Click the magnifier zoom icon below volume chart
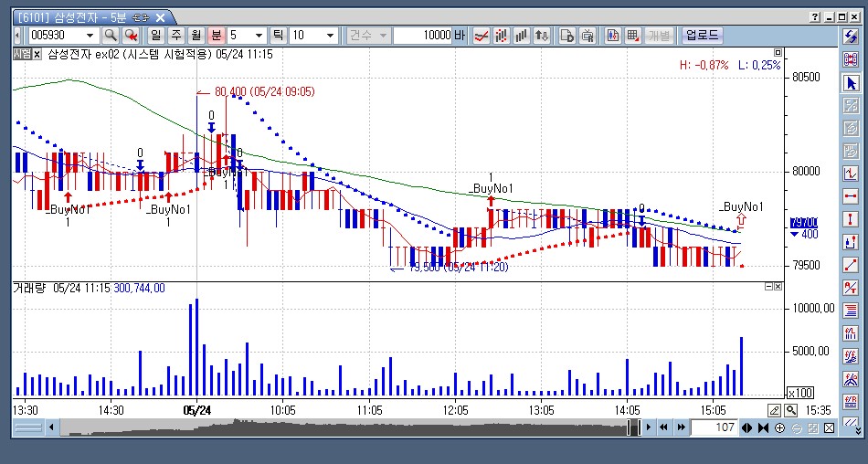The height and width of the screenshot is (464, 868). point(790,410)
